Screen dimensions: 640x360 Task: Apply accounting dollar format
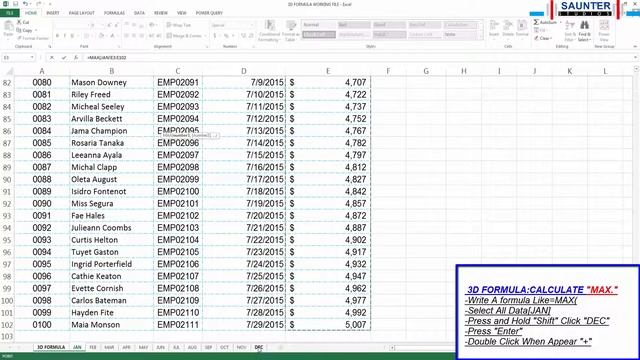click(215, 36)
